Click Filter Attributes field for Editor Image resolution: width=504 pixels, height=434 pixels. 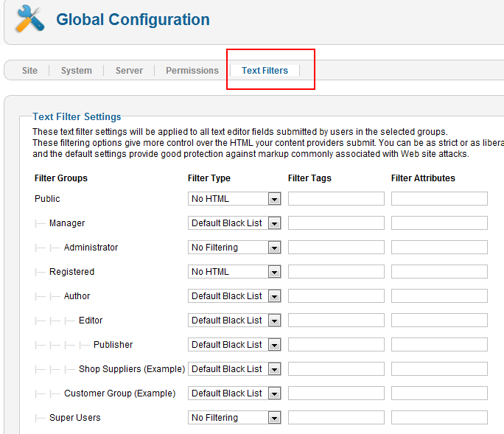[439, 321]
